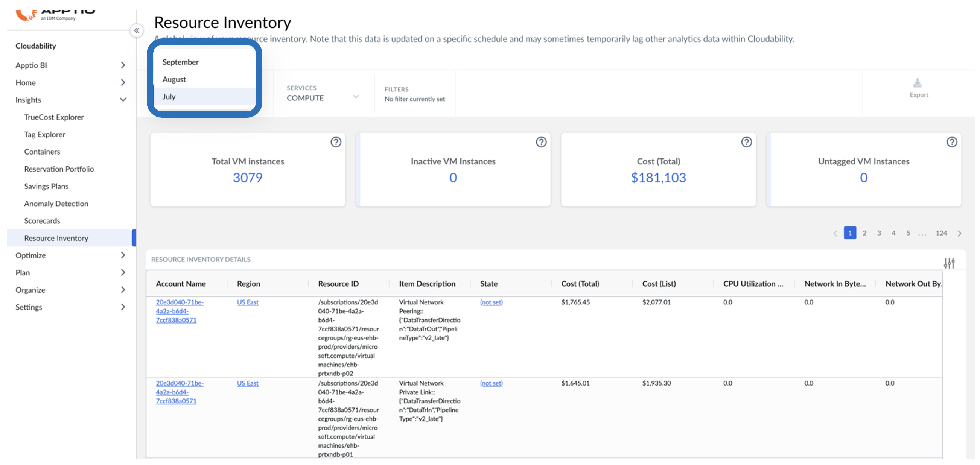
Task: Open help for Inactive VM Instances card
Action: point(541,142)
